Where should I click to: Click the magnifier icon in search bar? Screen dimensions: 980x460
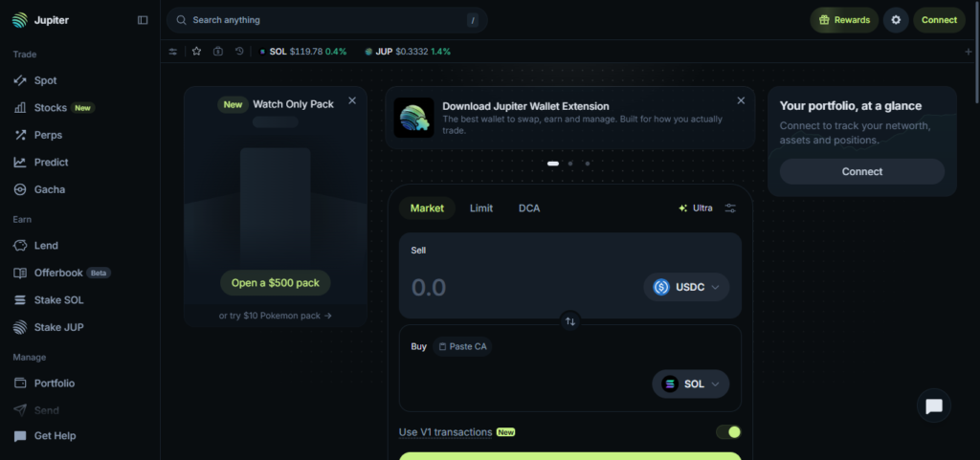(181, 20)
